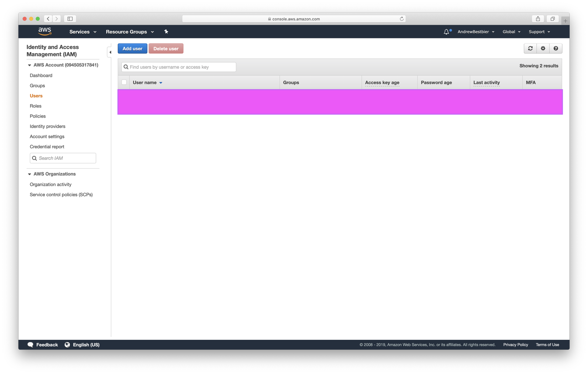This screenshot has height=374, width=588.
Task: Collapse the AWS Account section
Action: [30, 65]
